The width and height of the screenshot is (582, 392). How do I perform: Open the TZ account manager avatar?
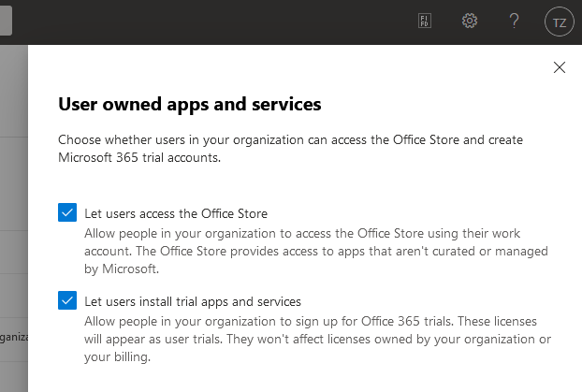pyautogui.click(x=560, y=22)
